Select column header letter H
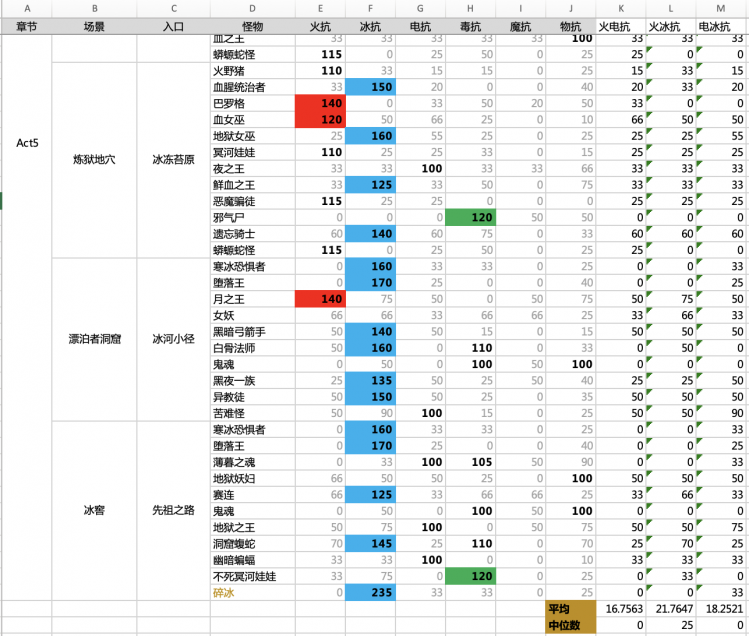The image size is (749, 636). pos(470,8)
